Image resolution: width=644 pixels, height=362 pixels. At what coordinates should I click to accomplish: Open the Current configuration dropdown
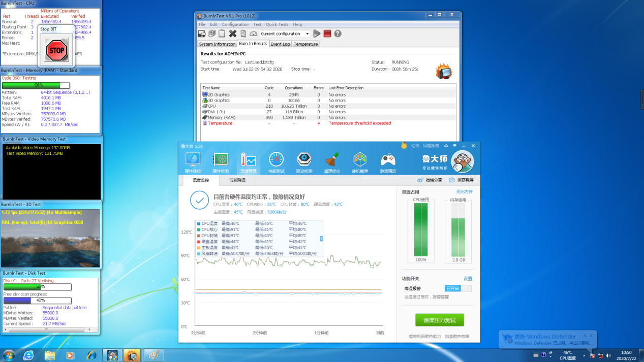[x=285, y=34]
